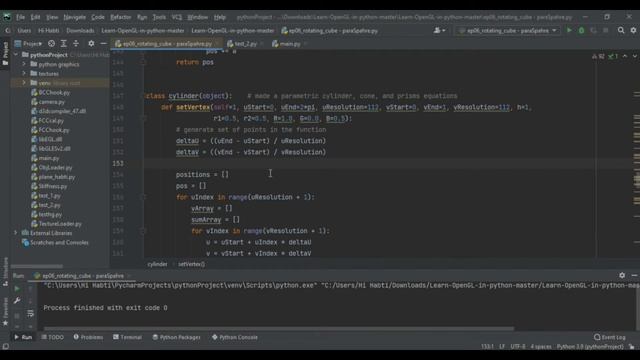This screenshot has height=360, width=640.
Task: Run the current configuration with green play icon
Action: (x=569, y=30)
